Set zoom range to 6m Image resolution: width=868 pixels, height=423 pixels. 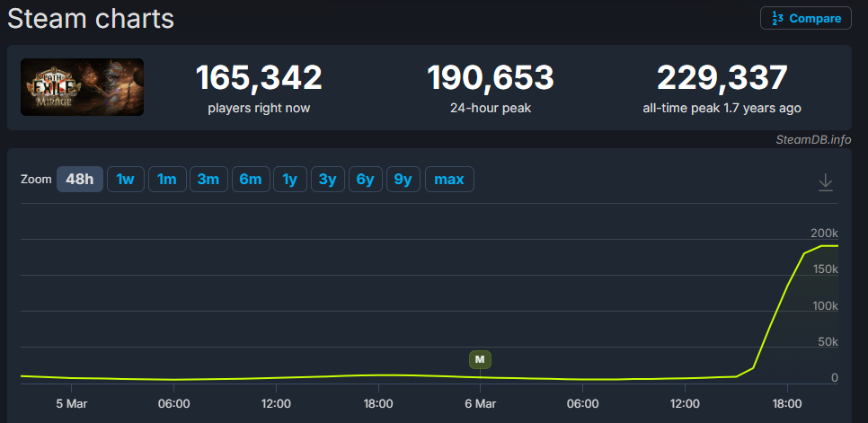pos(251,179)
